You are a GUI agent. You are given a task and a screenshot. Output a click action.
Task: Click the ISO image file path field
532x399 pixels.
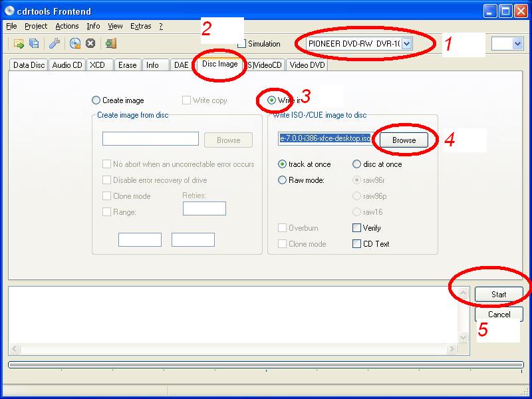(x=325, y=138)
